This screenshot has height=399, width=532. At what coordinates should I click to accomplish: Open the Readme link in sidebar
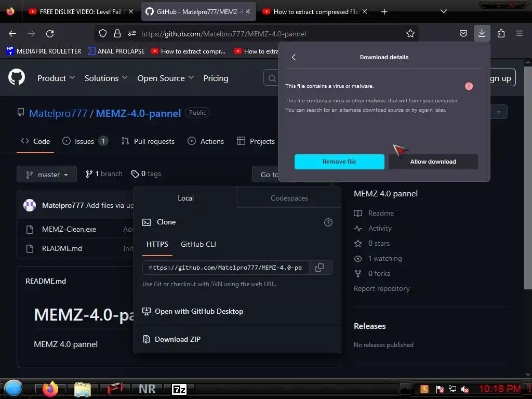coord(374,213)
